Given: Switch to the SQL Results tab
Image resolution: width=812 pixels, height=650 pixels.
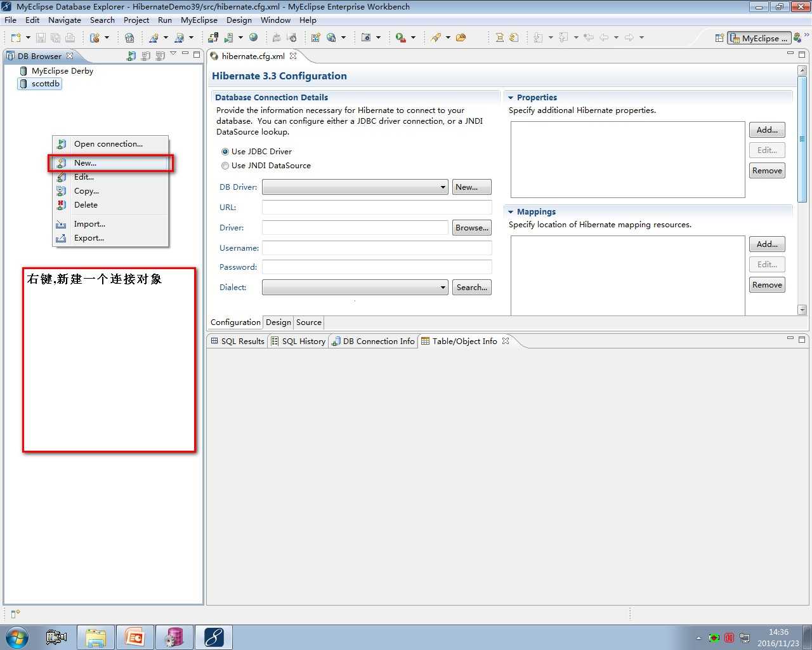Looking at the screenshot, I should pos(238,341).
